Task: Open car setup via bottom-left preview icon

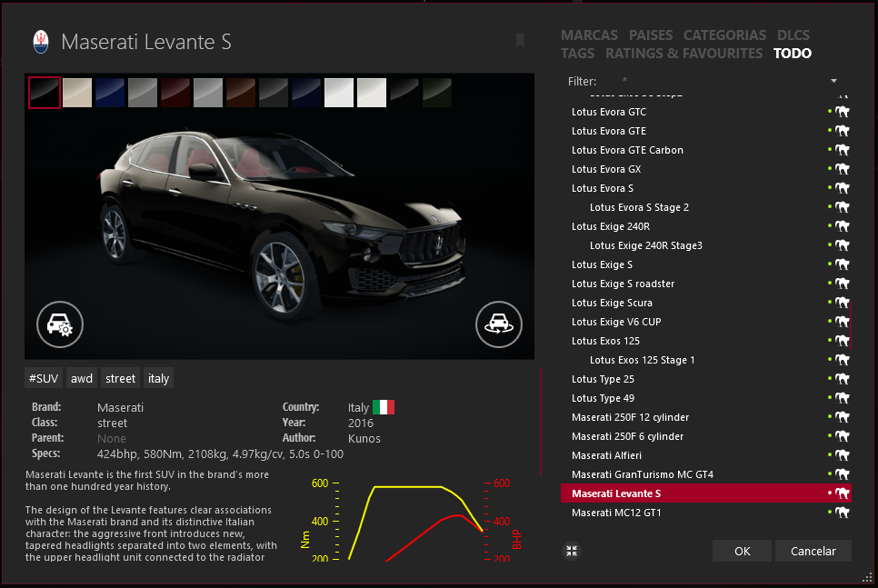Action: (x=60, y=323)
